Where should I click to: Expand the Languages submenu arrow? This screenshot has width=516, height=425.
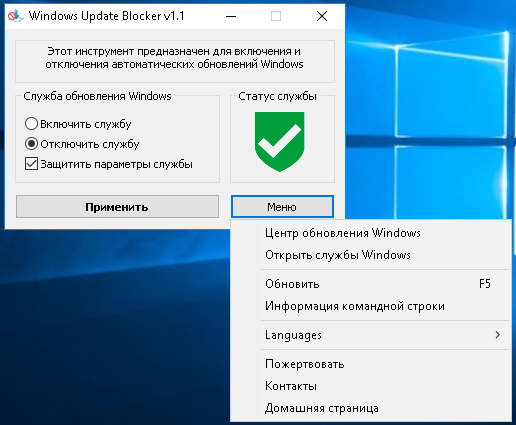[x=498, y=335]
